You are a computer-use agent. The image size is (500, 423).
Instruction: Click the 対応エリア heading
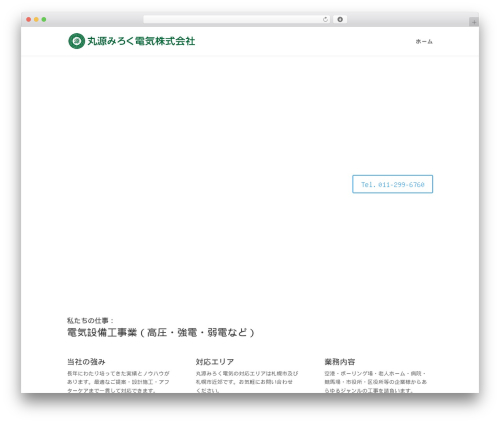tap(215, 362)
